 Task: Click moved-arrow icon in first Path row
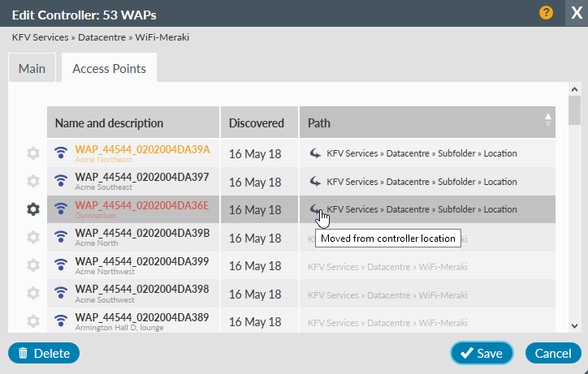click(316, 153)
